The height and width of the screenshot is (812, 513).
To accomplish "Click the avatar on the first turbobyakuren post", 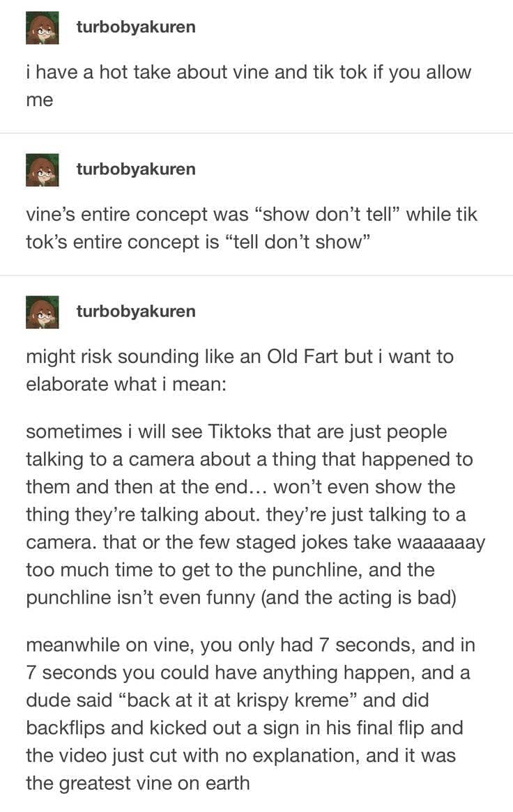I will tap(42, 28).
